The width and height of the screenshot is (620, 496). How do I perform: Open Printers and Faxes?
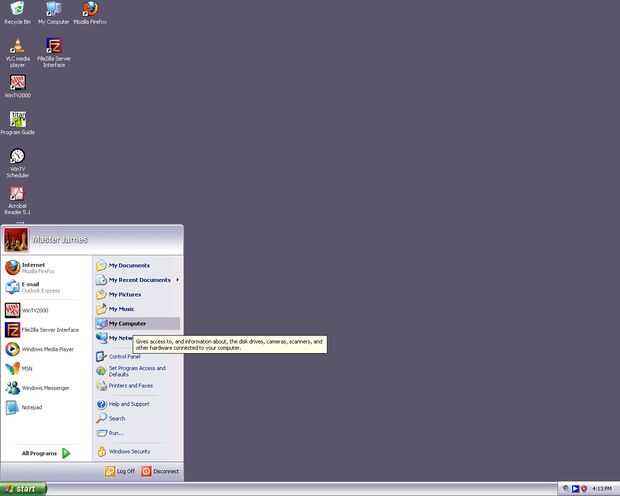[x=137, y=386]
